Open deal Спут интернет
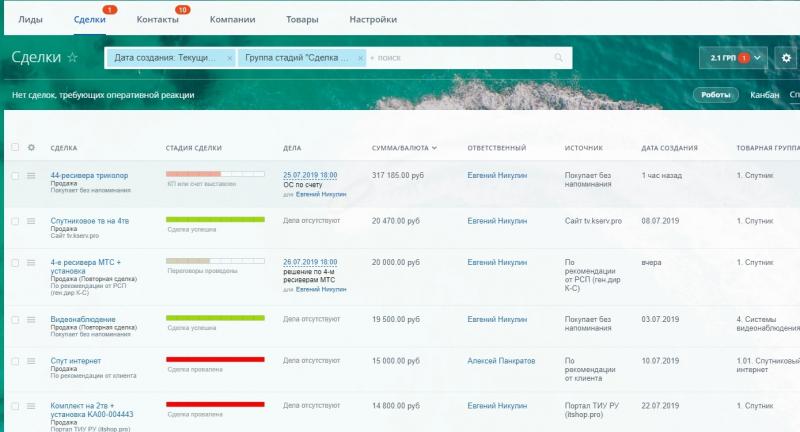This screenshot has height=432, width=800. [x=76, y=361]
